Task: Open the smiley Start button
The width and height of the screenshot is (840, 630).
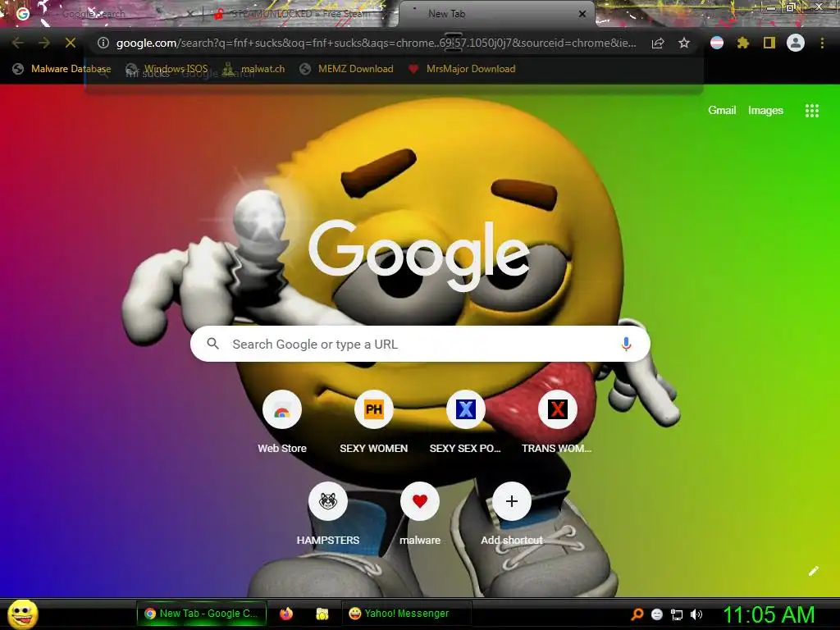Action: (23, 614)
